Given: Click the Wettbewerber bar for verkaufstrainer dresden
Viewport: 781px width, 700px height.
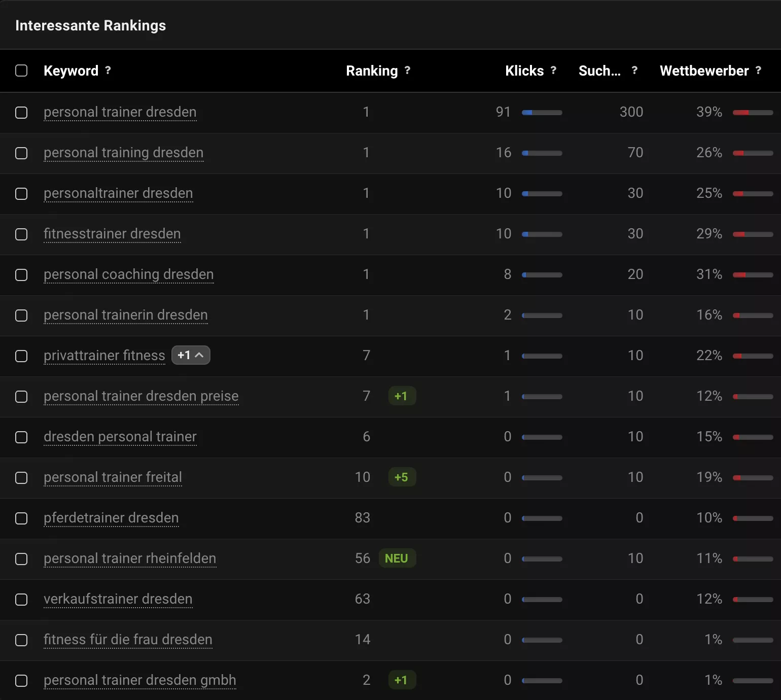Looking at the screenshot, I should point(752,599).
